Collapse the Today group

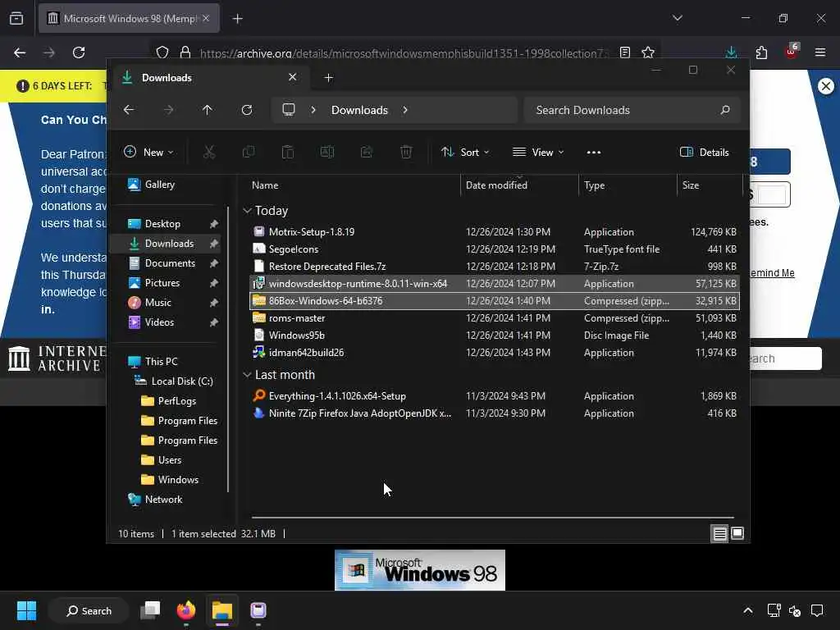(x=247, y=211)
